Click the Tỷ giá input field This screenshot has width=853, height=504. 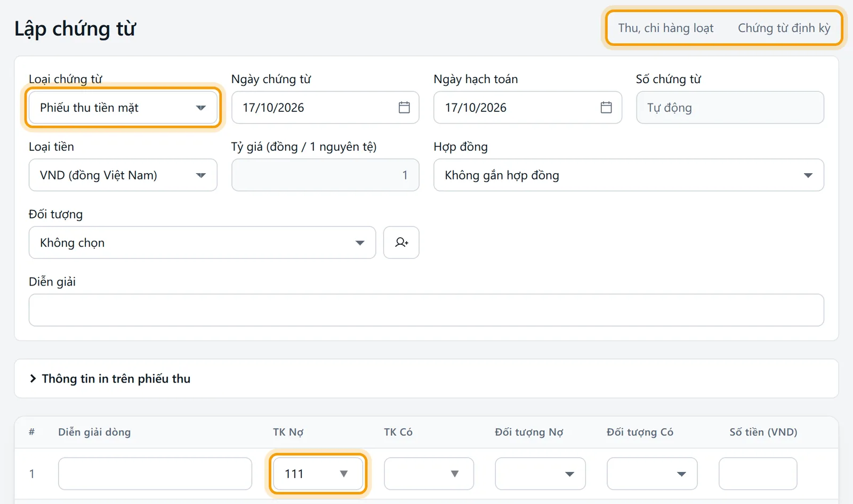click(x=325, y=175)
